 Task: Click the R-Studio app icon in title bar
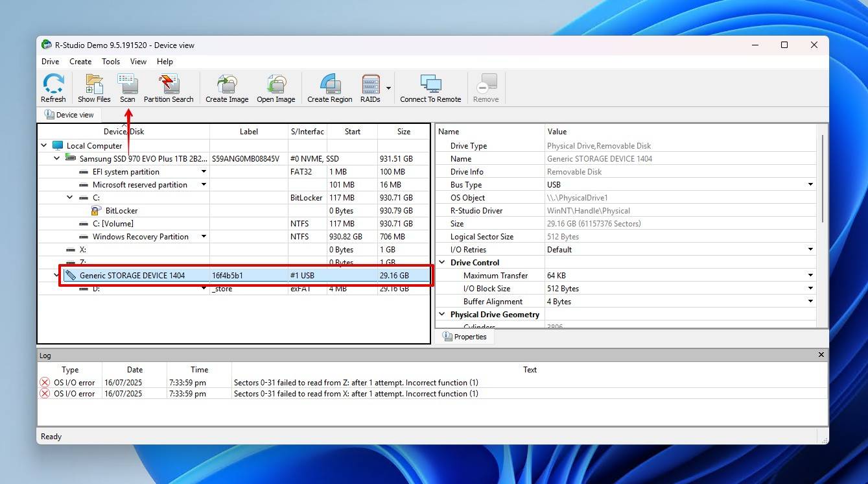point(47,45)
